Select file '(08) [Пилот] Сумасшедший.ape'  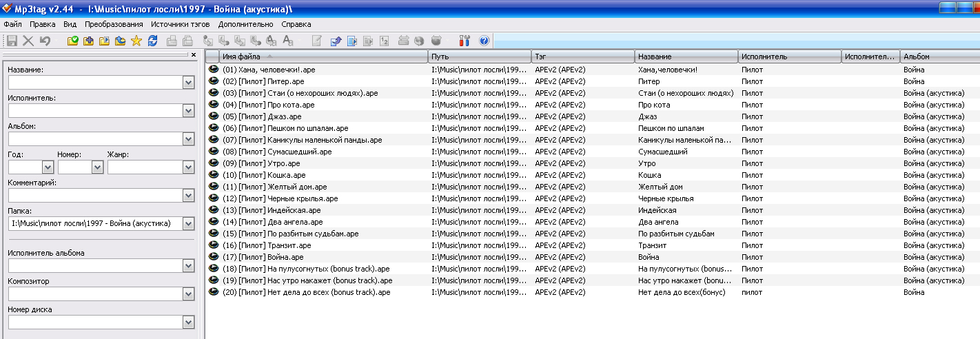277,152
